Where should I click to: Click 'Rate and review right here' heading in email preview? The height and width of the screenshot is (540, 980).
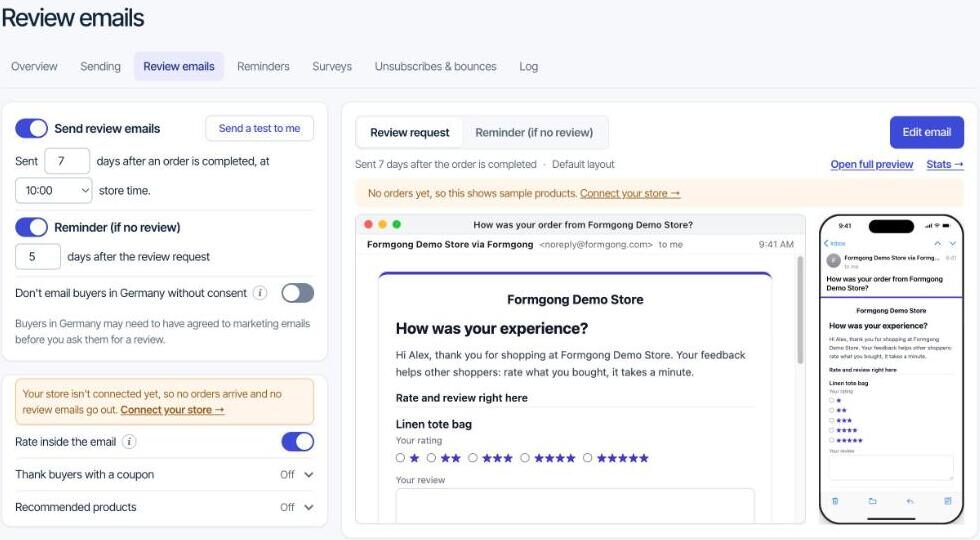tap(462, 398)
